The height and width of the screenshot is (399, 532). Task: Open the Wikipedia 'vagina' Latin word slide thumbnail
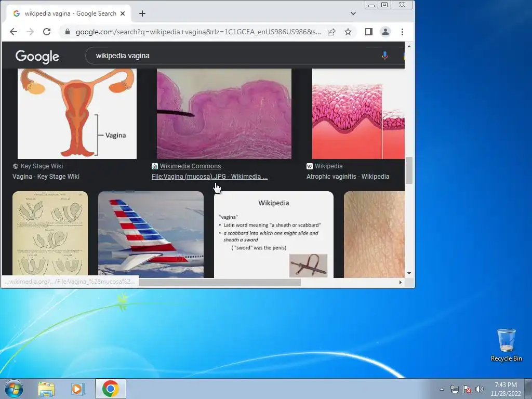point(274,234)
